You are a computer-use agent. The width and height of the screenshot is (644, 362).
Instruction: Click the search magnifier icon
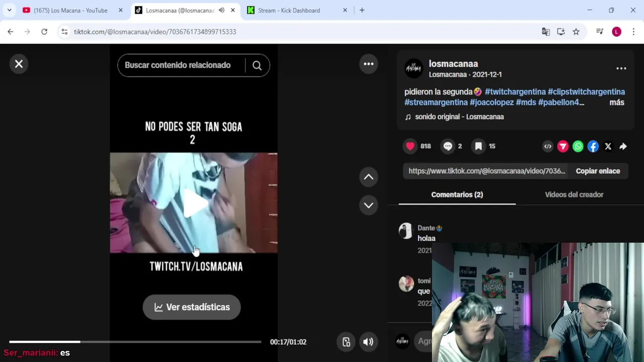point(257,65)
